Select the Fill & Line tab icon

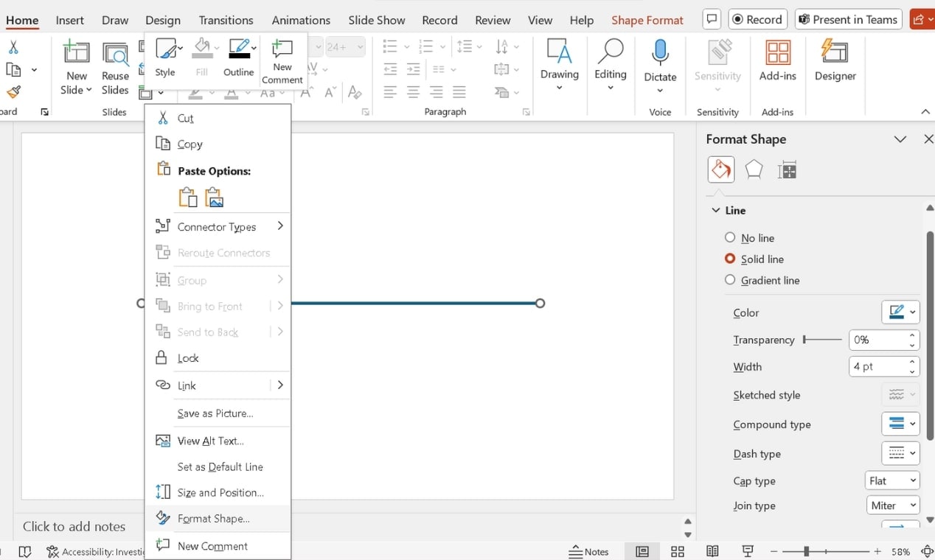point(720,169)
